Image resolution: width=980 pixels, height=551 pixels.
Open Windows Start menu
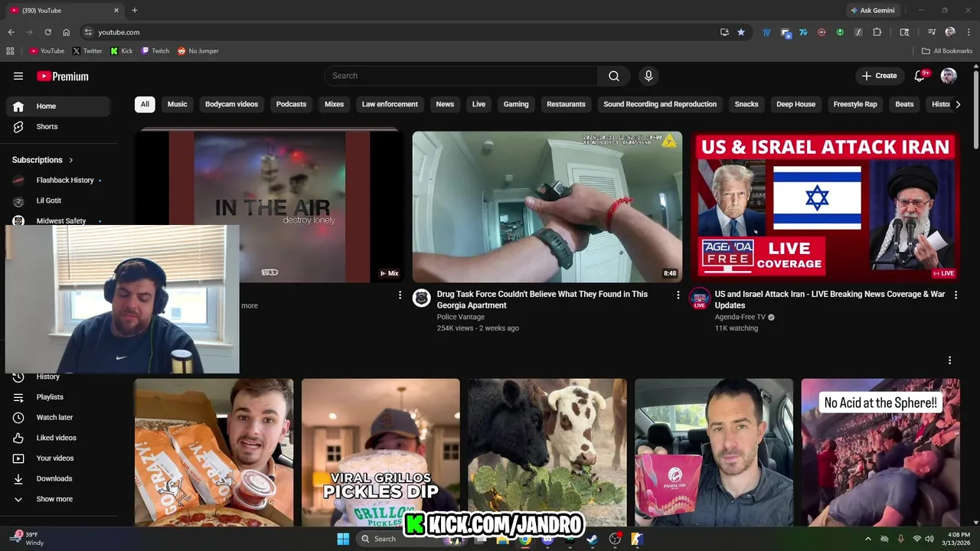343,539
